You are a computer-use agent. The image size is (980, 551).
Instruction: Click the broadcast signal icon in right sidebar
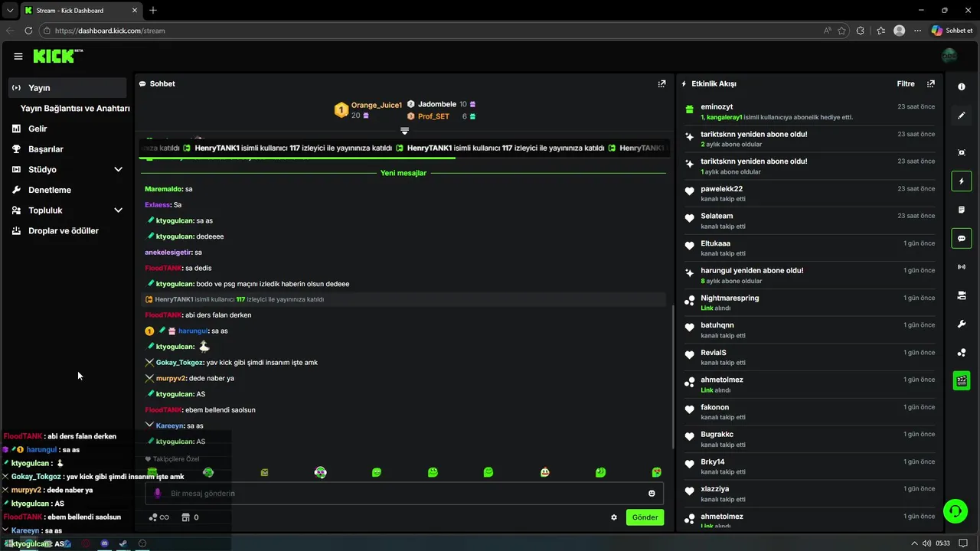point(962,267)
